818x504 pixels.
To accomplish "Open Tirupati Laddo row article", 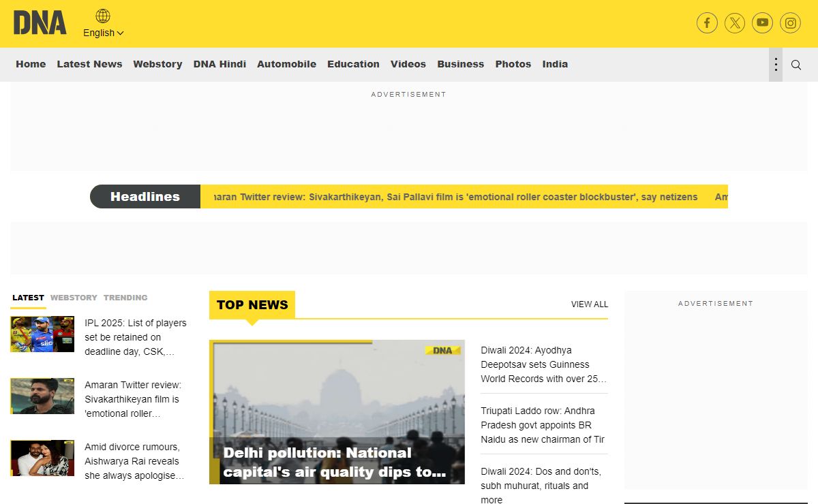I will pyautogui.click(x=543, y=425).
